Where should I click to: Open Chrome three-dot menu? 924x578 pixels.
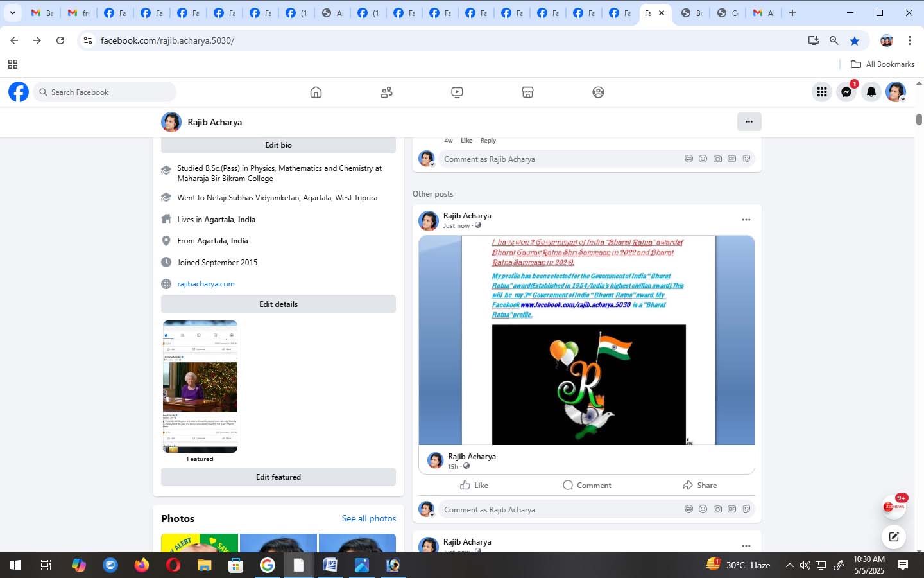[x=910, y=40]
